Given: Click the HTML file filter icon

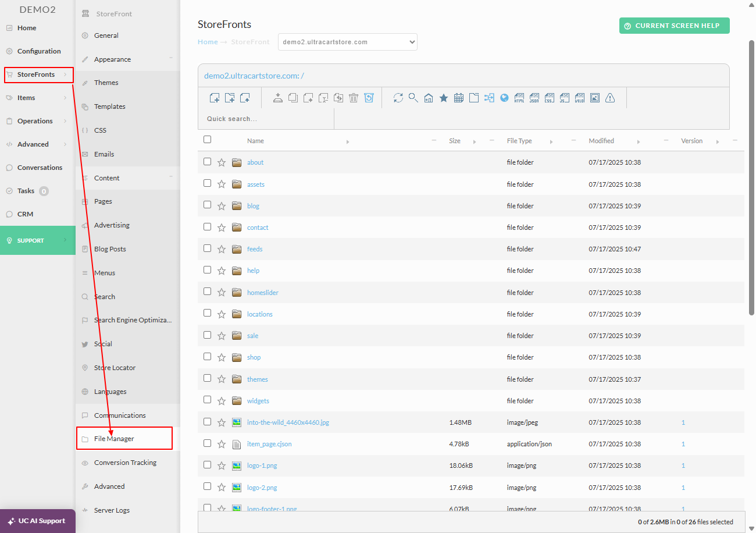Looking at the screenshot, I should [x=519, y=98].
